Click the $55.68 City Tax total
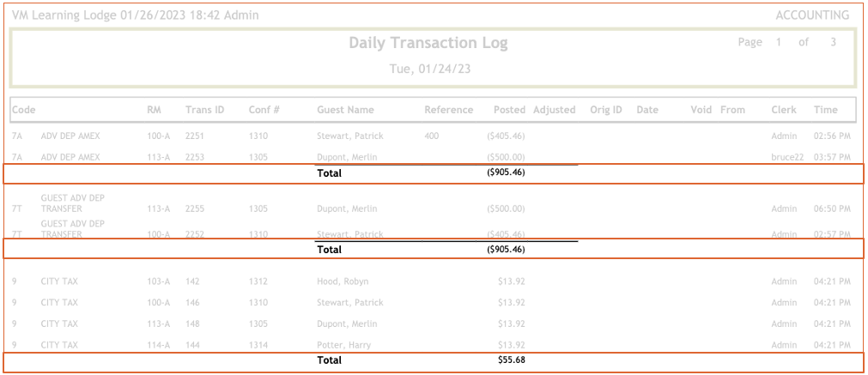 [511, 360]
